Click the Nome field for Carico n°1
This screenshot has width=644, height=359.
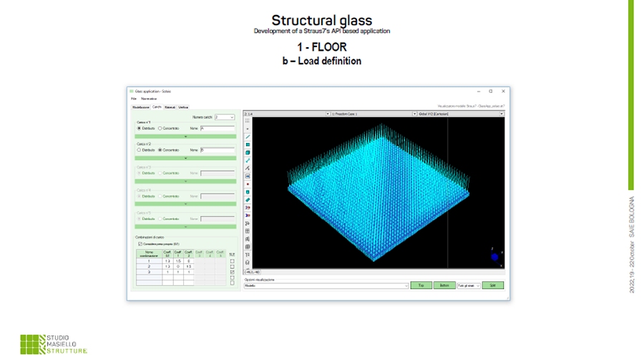tap(217, 128)
